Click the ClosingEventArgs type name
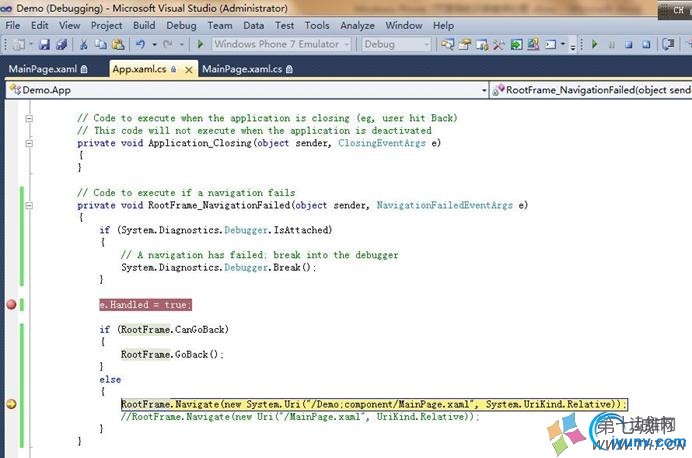Image resolution: width=692 pixels, height=458 pixels. coord(382,143)
